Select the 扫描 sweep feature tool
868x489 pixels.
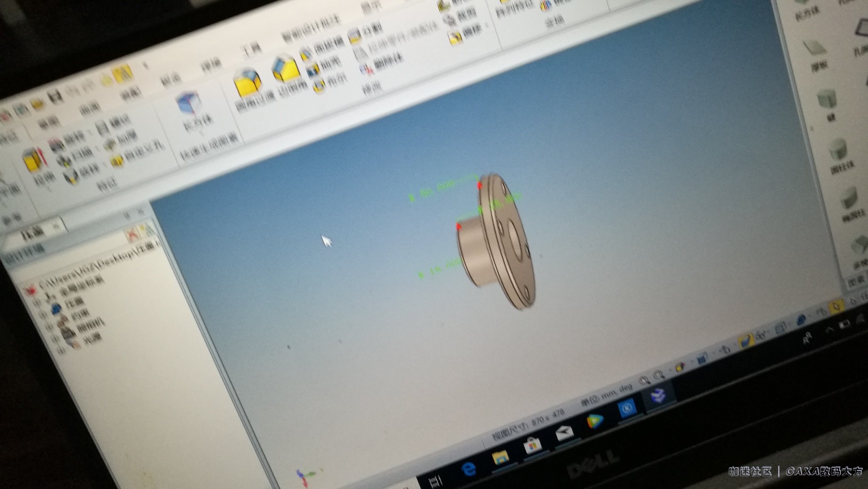point(76,157)
